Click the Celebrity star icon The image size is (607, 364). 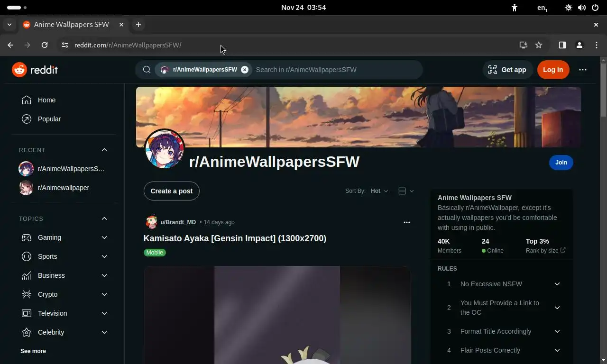[27, 332]
